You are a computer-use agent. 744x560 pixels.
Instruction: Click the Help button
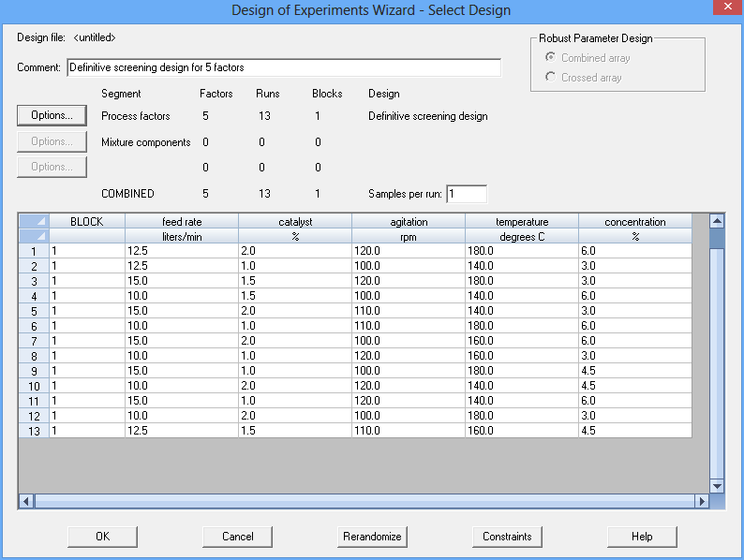[x=642, y=537]
